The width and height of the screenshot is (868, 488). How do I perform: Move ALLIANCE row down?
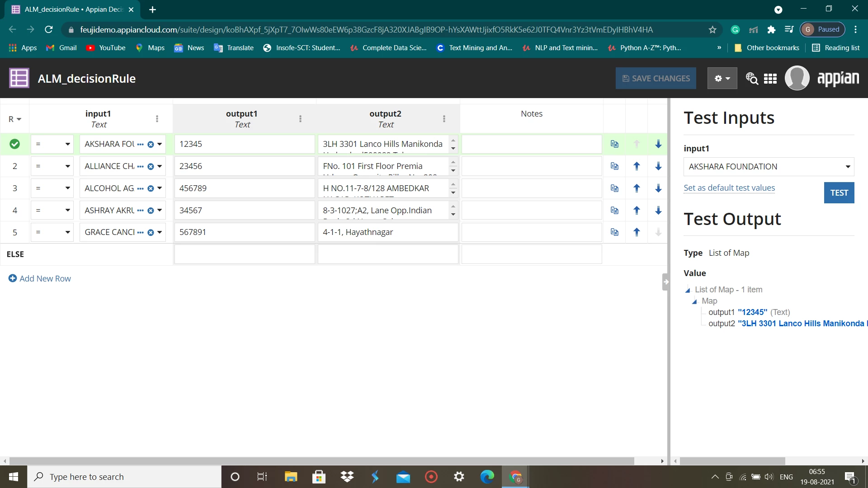(x=658, y=166)
